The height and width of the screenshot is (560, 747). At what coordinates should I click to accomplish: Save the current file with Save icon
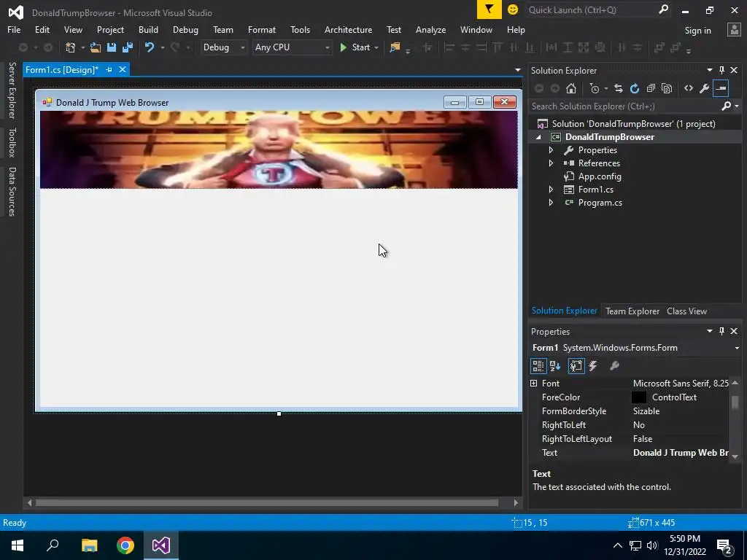click(x=112, y=47)
